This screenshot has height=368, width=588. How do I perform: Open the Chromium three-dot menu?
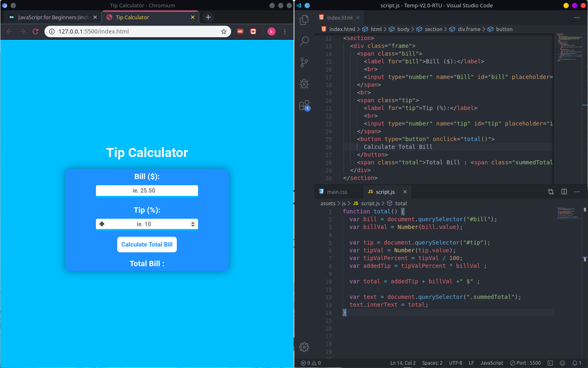pos(285,31)
